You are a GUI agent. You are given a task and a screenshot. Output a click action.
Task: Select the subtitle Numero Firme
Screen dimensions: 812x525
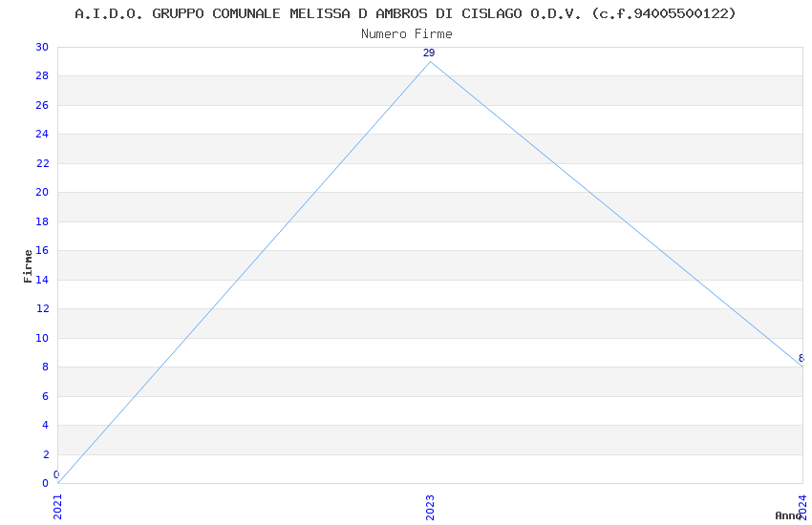coord(407,34)
